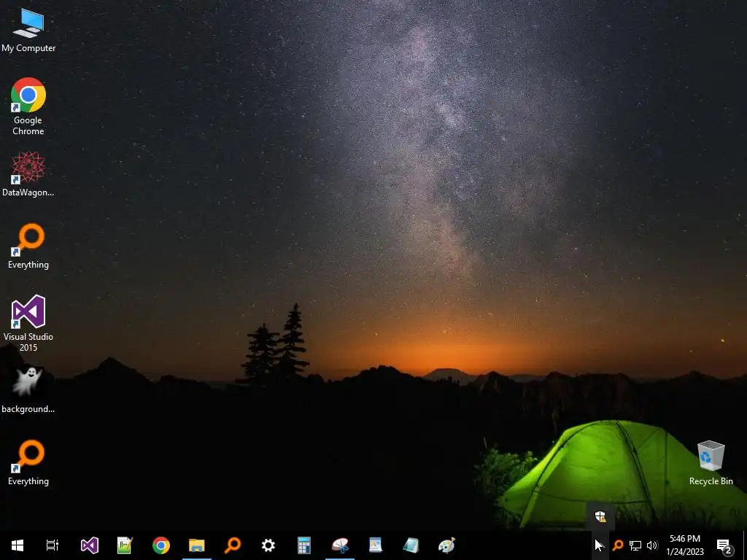Viewport: 747px width, 560px height.
Task: Select the Recycle Bin desktop icon
Action: [x=711, y=463]
